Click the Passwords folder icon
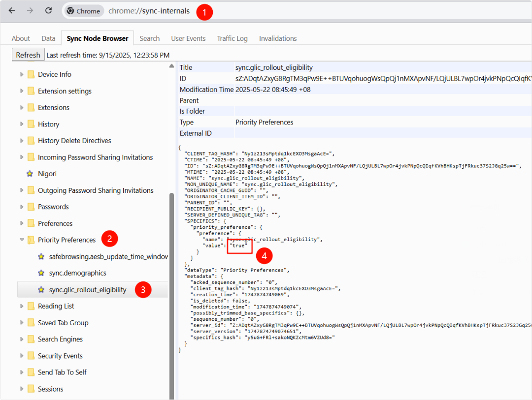Screen dimensions: 532x400 pyautogui.click(x=31, y=207)
